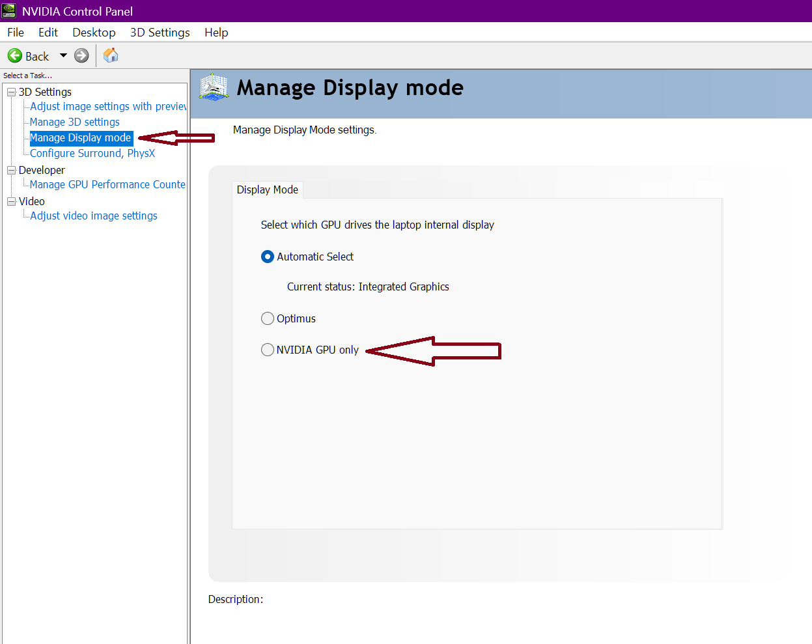Open the Help menu
Image resolution: width=812 pixels, height=644 pixels.
216,33
